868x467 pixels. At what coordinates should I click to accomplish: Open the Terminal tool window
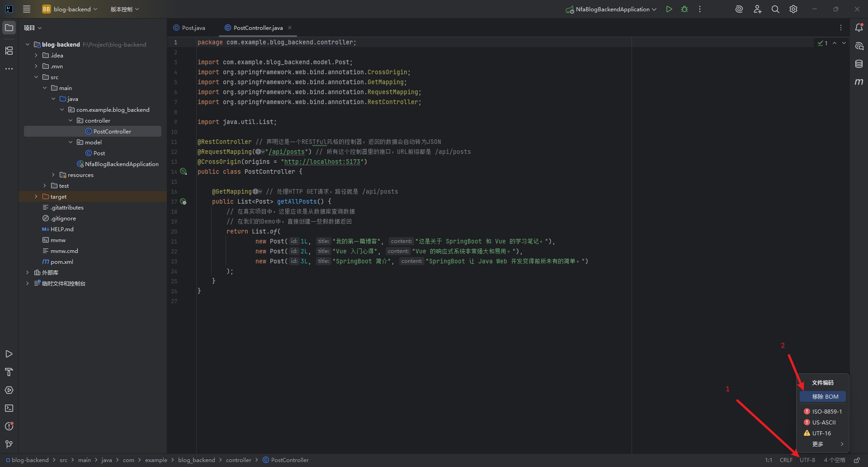pyautogui.click(x=9, y=408)
